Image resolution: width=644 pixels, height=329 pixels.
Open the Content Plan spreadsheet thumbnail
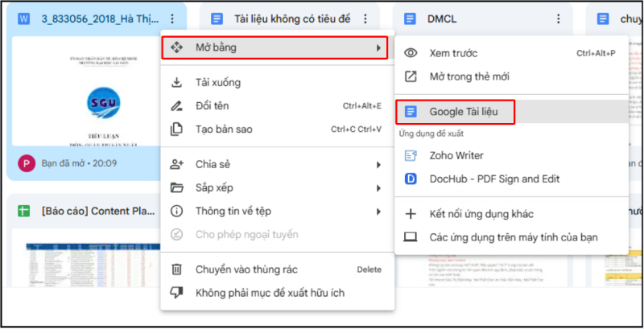tap(86, 257)
